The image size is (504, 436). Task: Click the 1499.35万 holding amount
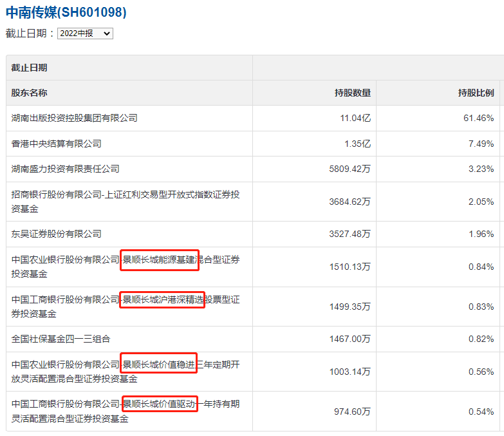tap(350, 307)
